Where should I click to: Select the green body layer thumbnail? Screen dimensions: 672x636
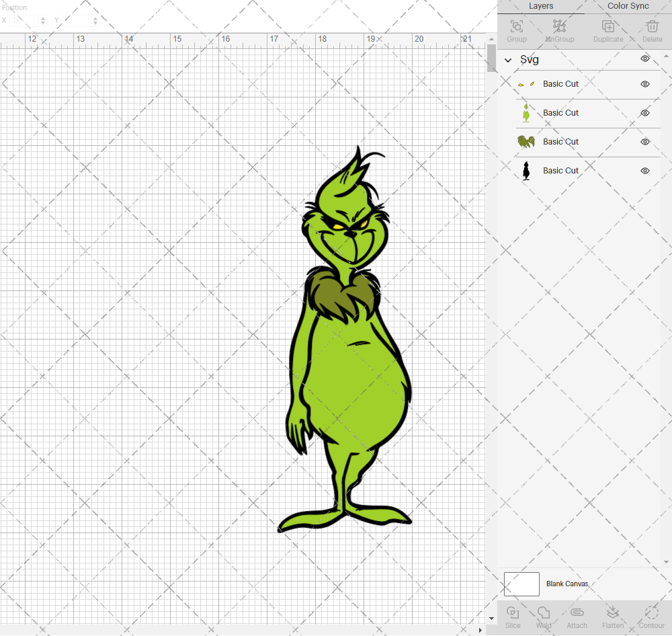pos(526,113)
